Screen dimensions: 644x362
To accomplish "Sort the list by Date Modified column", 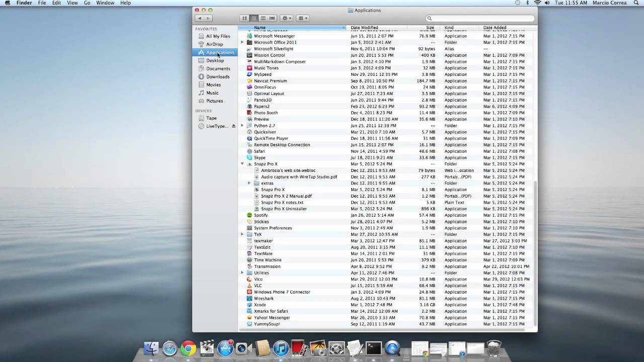I will click(x=377, y=28).
